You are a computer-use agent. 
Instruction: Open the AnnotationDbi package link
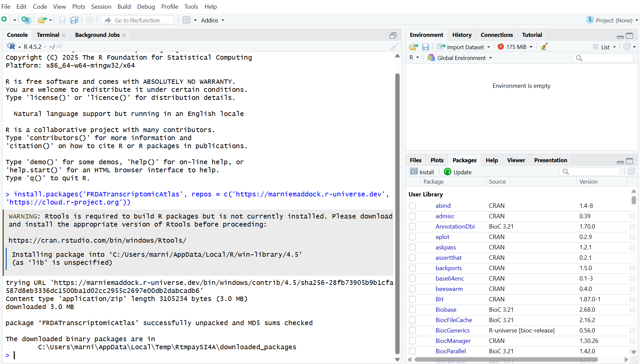click(455, 227)
